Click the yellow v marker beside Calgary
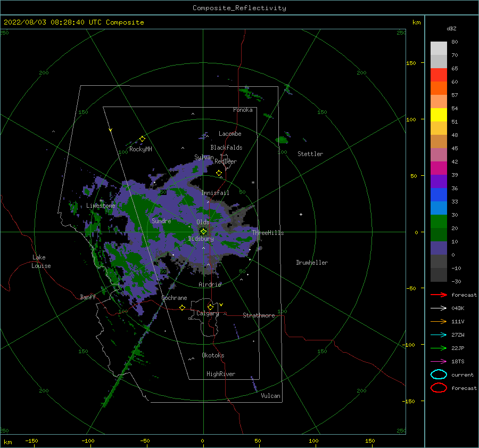479x448 pixels. (221, 305)
